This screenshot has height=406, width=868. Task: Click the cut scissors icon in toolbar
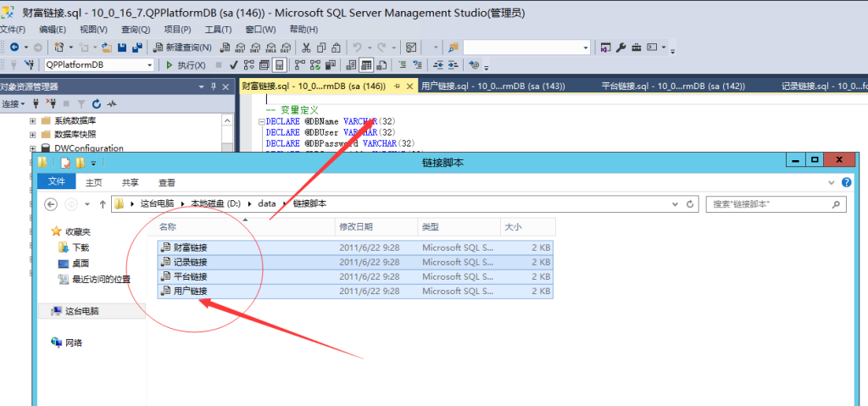click(306, 47)
